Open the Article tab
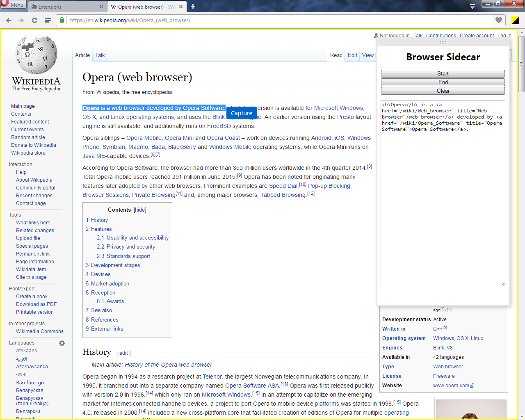 point(82,55)
